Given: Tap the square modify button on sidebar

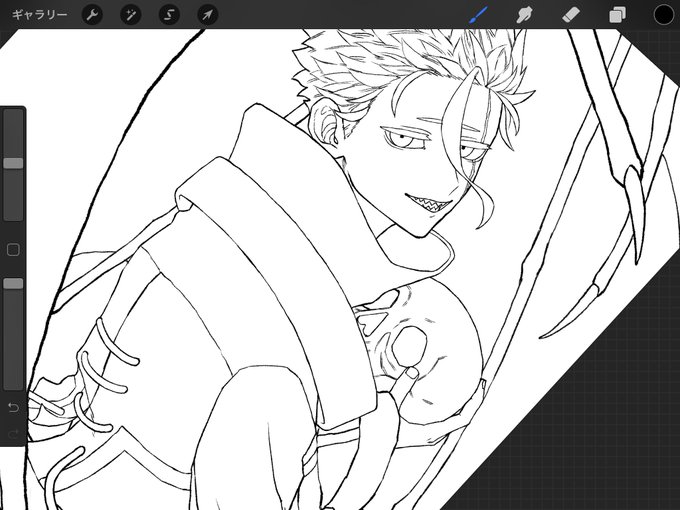Looking at the screenshot, I should click(x=13, y=250).
